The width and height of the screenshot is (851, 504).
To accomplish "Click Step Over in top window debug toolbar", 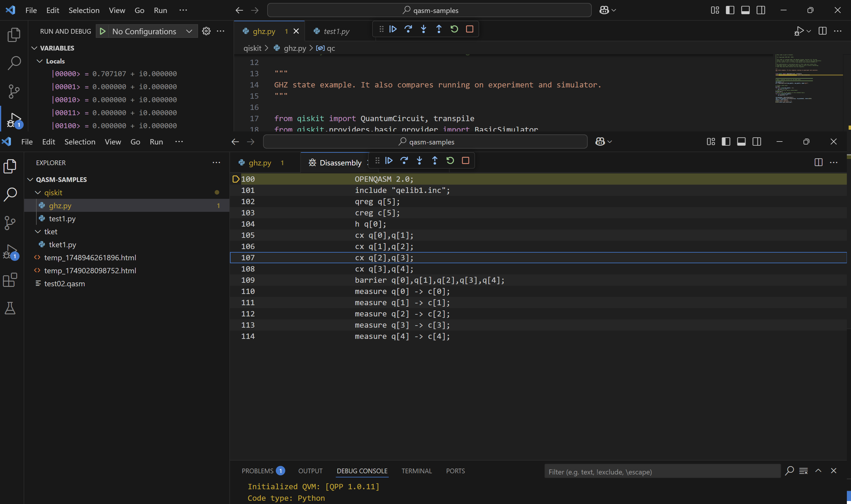I will tap(408, 29).
